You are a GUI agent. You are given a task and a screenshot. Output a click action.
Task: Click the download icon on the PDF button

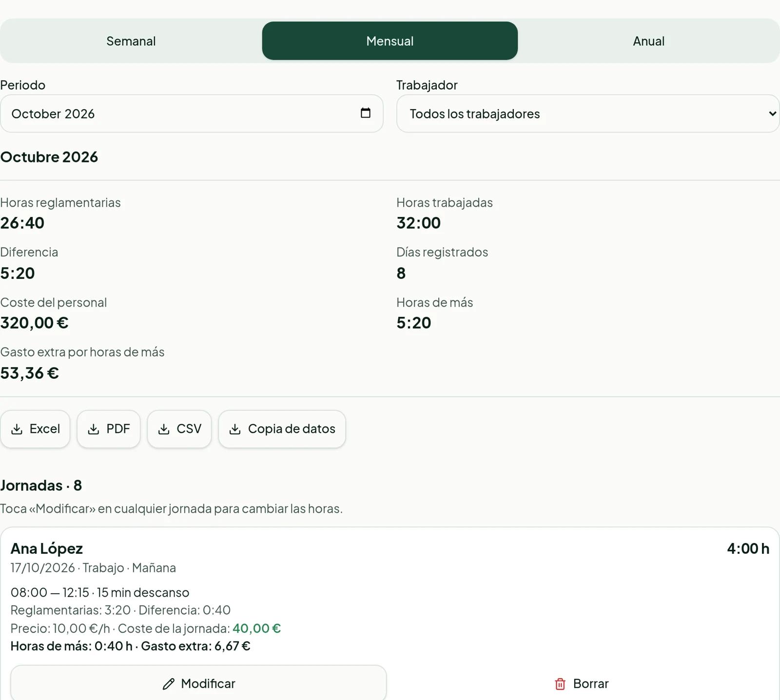(94, 429)
